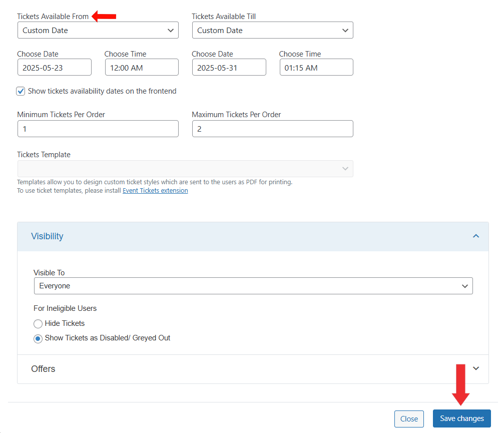Click the end date field 2025-05-31
The width and height of the screenshot is (504, 433).
tap(229, 67)
